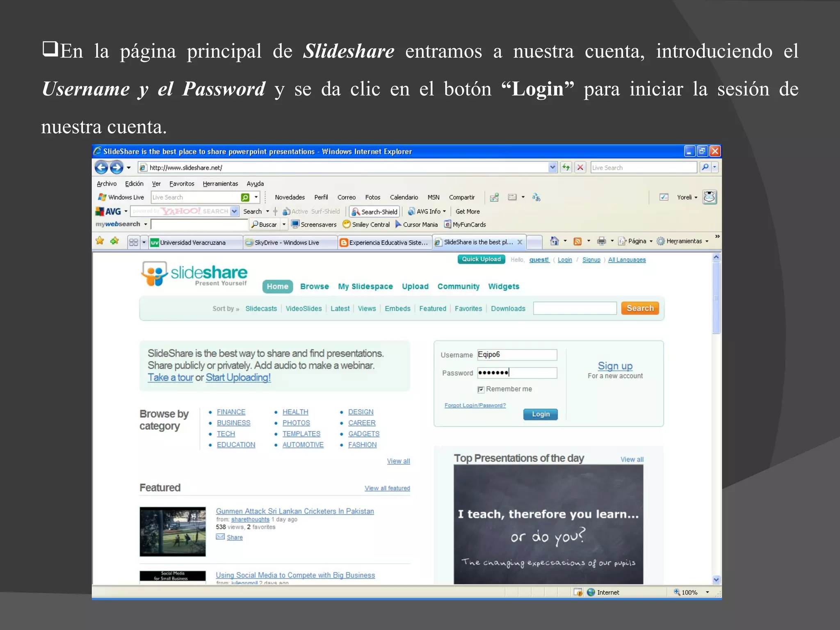Click the Smiley Central icon
The image size is (840, 630).
pos(347,224)
